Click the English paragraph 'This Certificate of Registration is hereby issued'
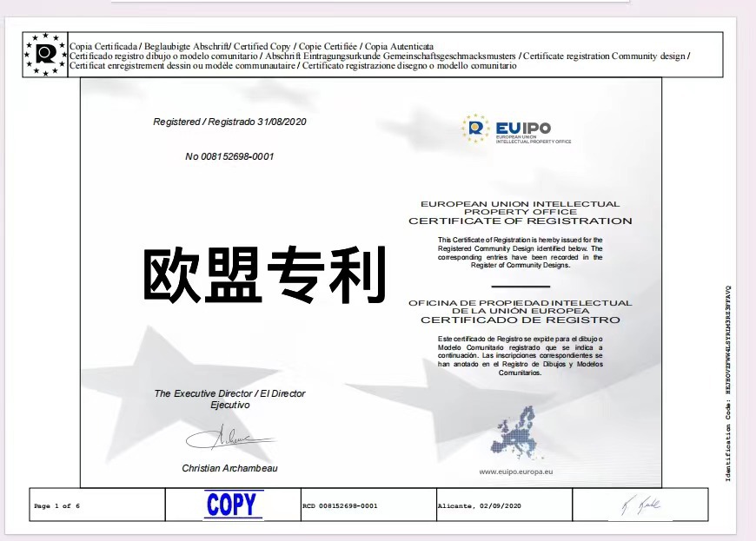 coord(521,253)
